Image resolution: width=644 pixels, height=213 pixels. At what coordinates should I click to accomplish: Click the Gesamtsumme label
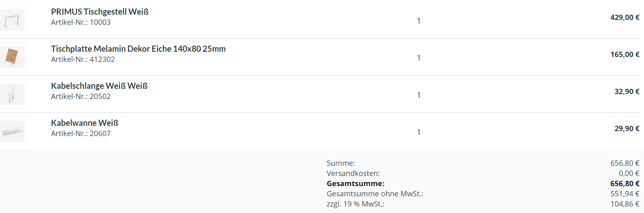[x=355, y=184]
